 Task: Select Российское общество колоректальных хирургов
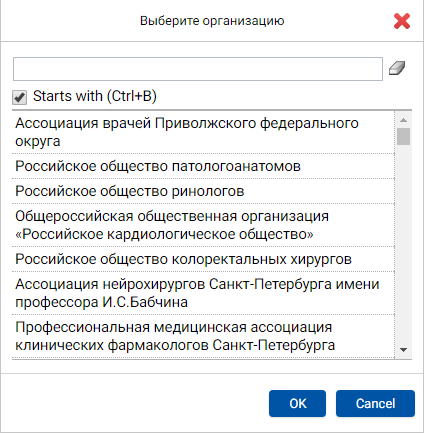point(203,259)
